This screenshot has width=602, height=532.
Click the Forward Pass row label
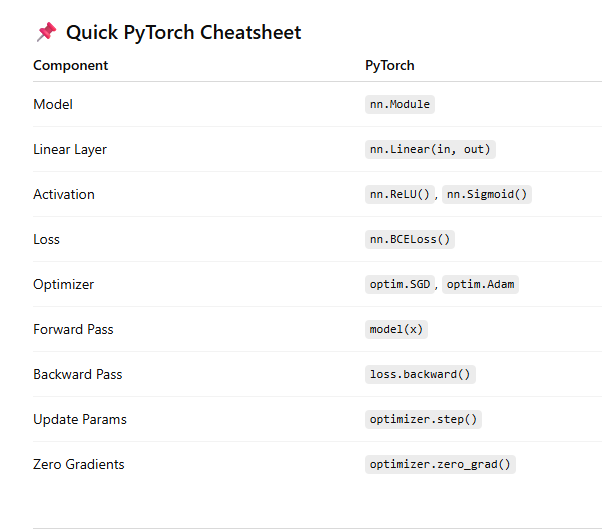click(x=73, y=329)
